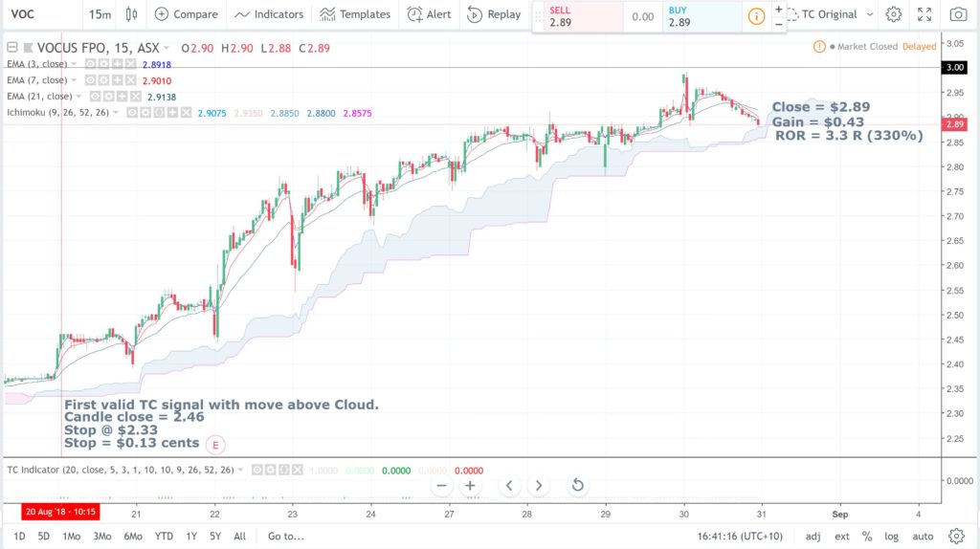Open the Indicators menu
This screenshot has width=980, height=549.
coord(268,14)
